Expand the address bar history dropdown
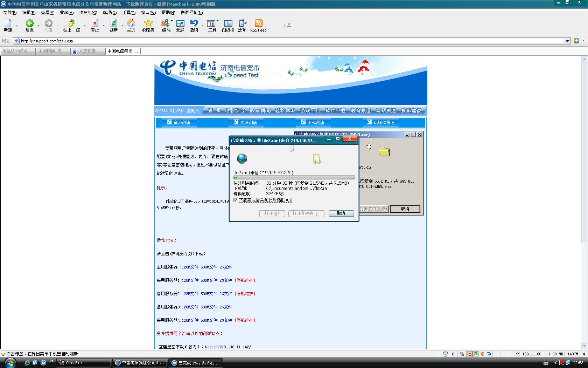 [567, 41]
